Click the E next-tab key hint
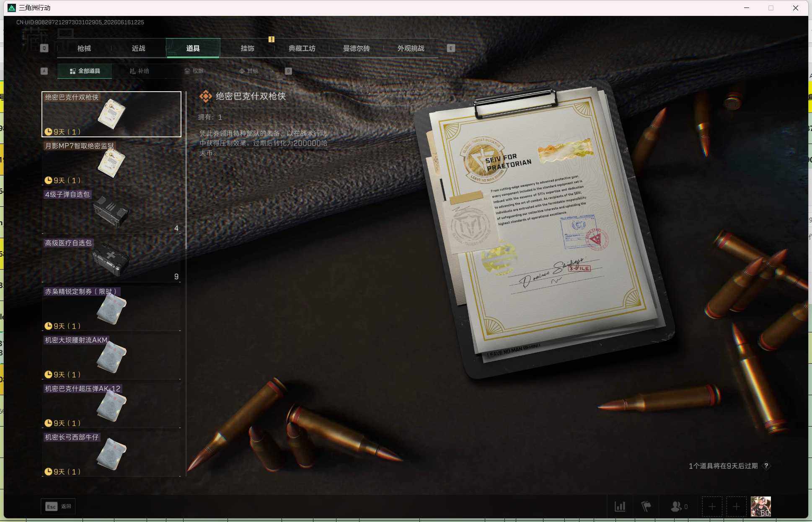Viewport: 812px width, 522px height. [x=451, y=48]
